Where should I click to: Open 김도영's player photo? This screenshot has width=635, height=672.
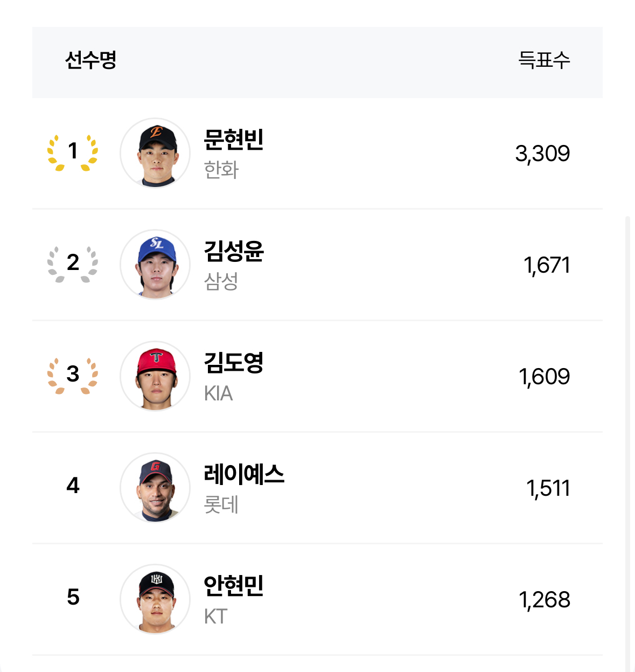[x=155, y=376]
